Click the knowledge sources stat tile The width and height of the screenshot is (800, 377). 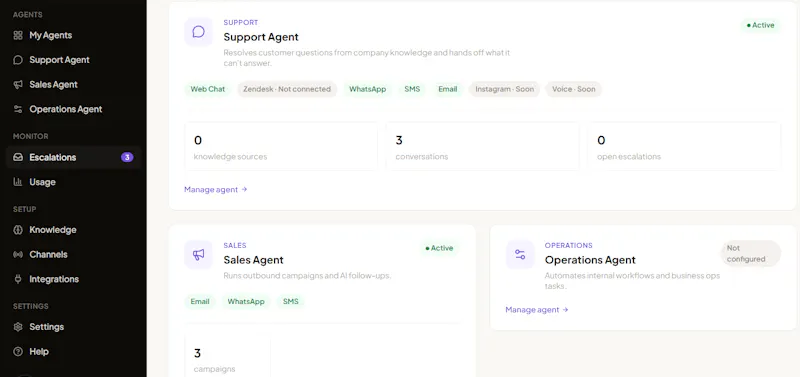click(281, 146)
